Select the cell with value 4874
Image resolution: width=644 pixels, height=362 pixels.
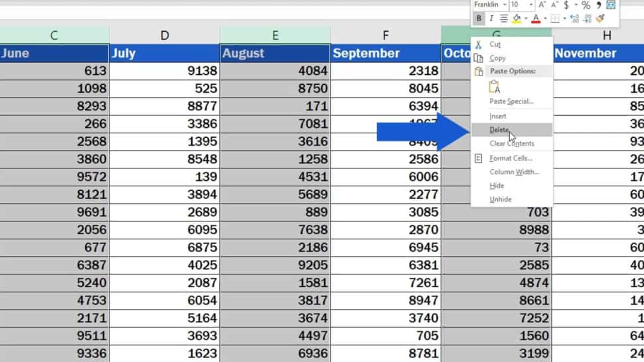click(x=497, y=282)
